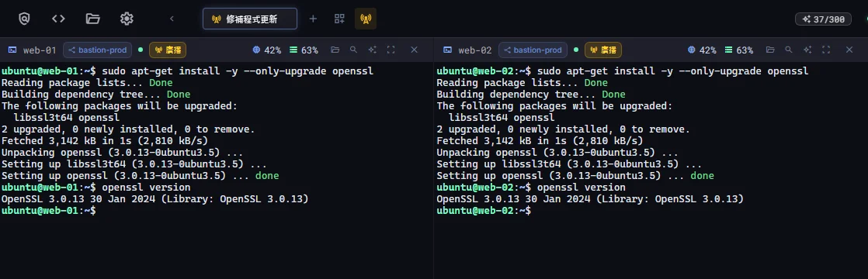Toggle 廣播 broadcast badge in web-02 pane

[603, 50]
